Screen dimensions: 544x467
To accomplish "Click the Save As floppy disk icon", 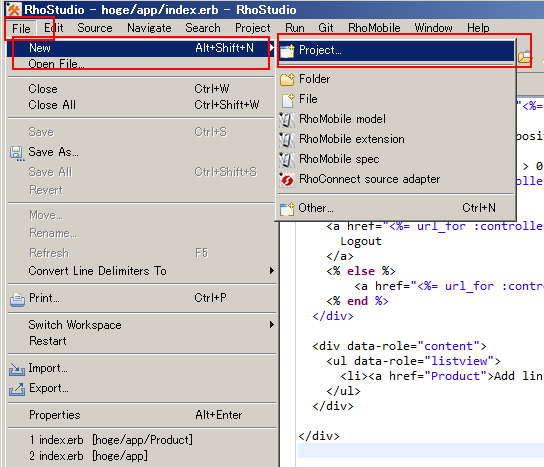I will 17,153.
